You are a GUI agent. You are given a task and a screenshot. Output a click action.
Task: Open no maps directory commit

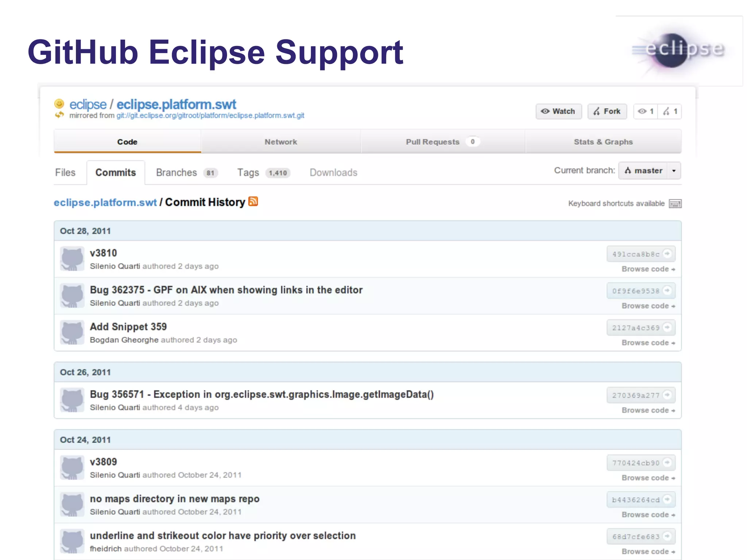pos(175,499)
